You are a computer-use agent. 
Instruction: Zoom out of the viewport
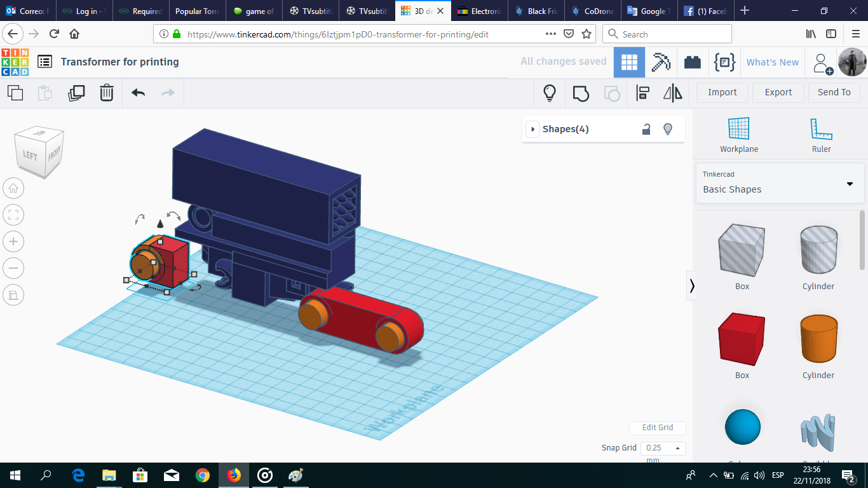point(13,268)
